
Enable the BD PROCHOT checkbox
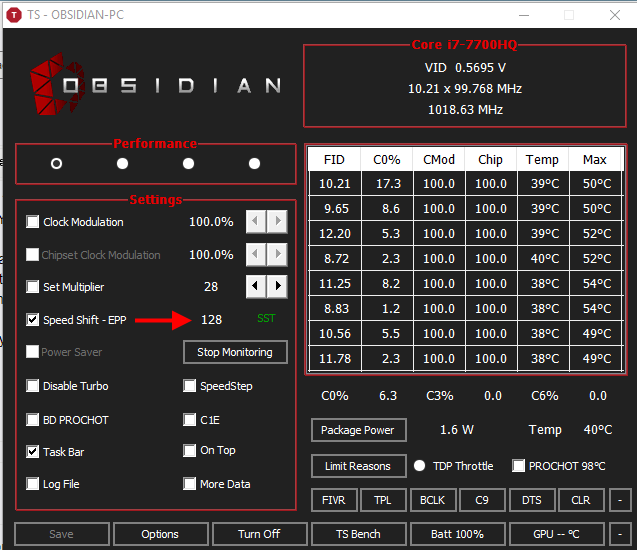tap(33, 420)
